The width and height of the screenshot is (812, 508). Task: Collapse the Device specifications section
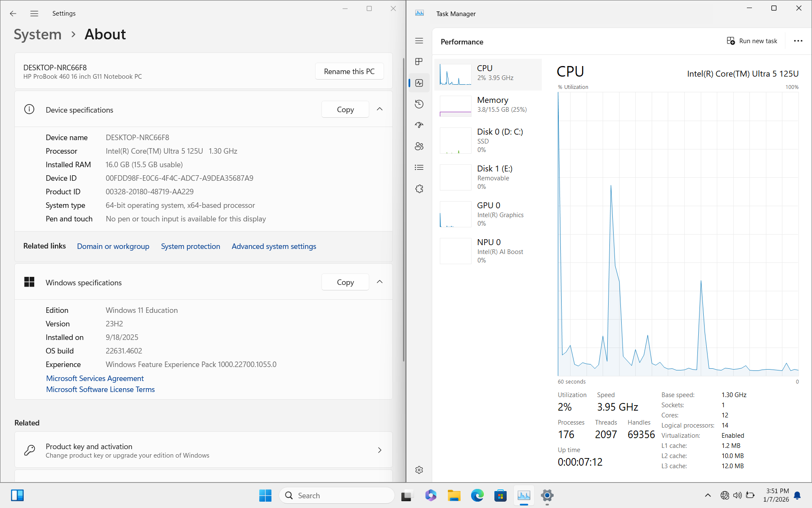379,109
